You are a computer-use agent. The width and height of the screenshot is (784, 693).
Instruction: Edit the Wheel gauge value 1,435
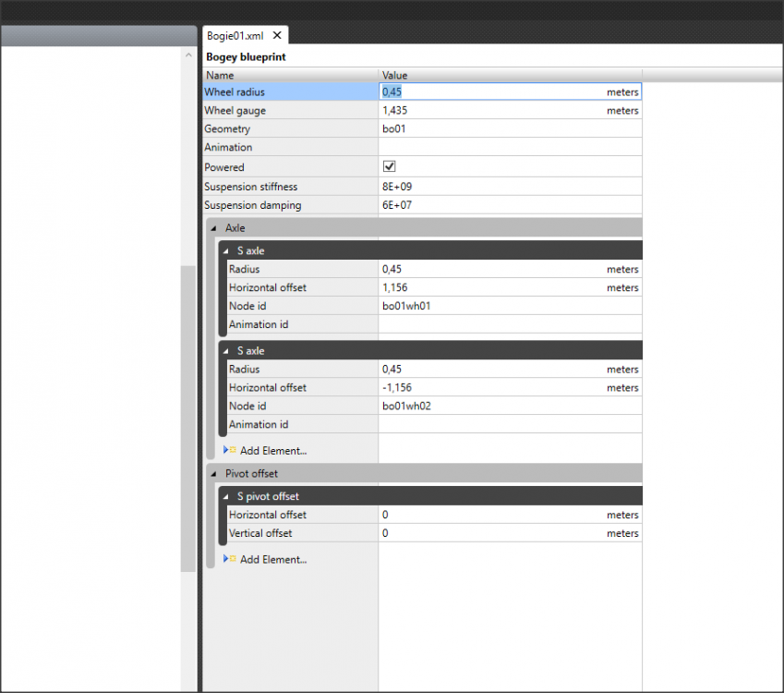(x=489, y=111)
